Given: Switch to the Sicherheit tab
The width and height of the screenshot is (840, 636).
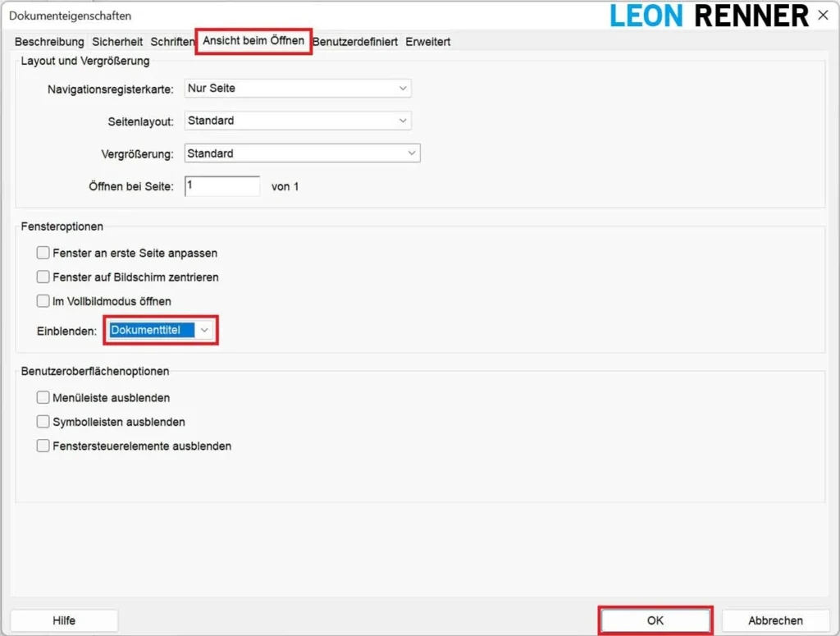Looking at the screenshot, I should [117, 42].
